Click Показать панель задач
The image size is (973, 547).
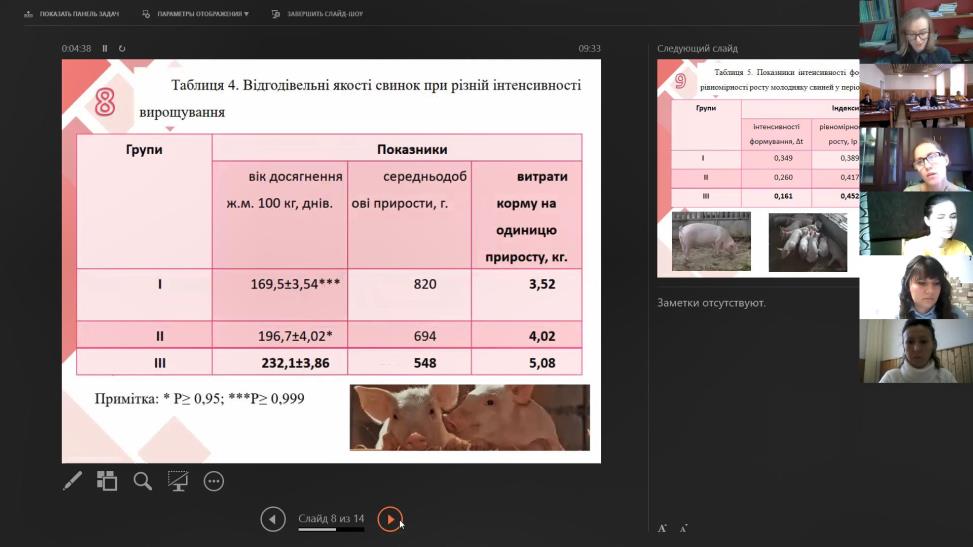65,15
